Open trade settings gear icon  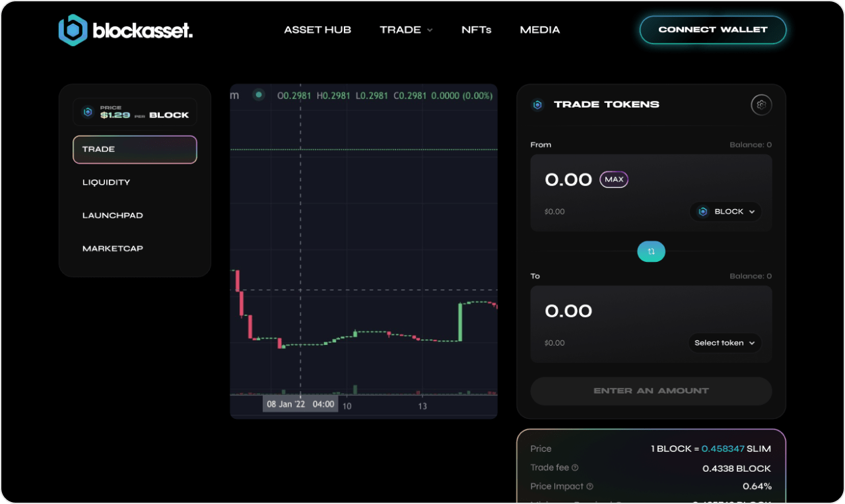click(x=761, y=105)
